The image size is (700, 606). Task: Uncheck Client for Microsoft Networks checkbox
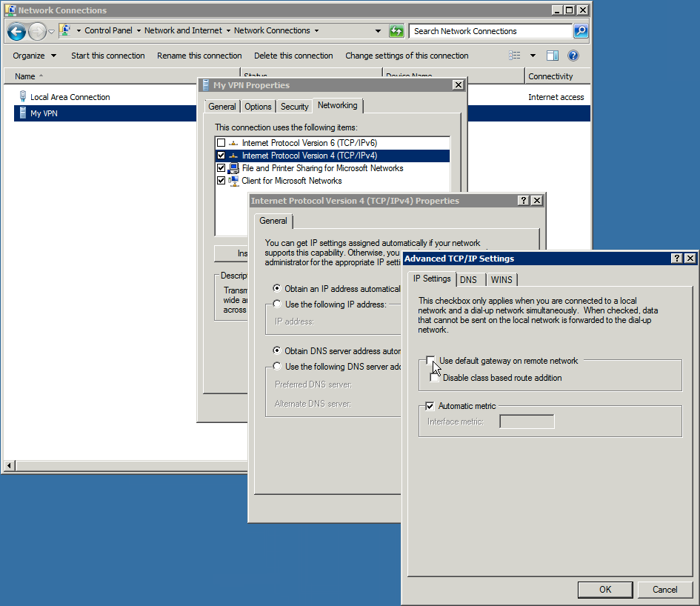point(221,181)
